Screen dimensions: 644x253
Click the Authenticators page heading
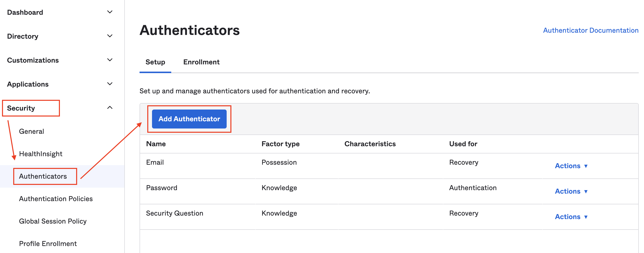pos(189,30)
